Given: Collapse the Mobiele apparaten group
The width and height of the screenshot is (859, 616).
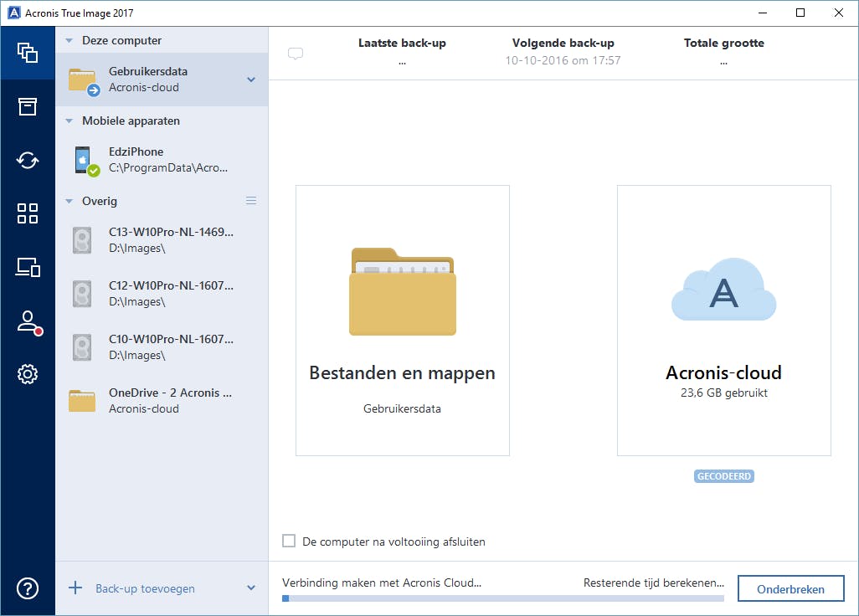Looking at the screenshot, I should coord(69,121).
